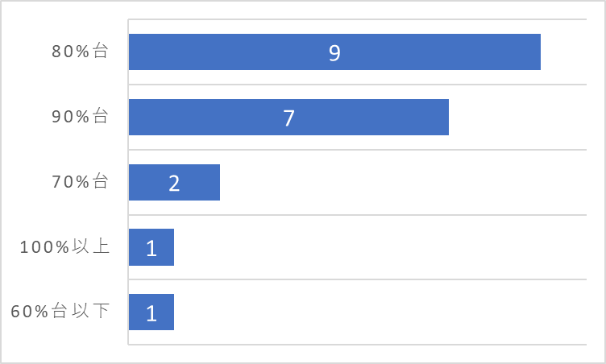606x364 pixels.
Task: Click the 80%台 axis label
Action: [x=80, y=51]
